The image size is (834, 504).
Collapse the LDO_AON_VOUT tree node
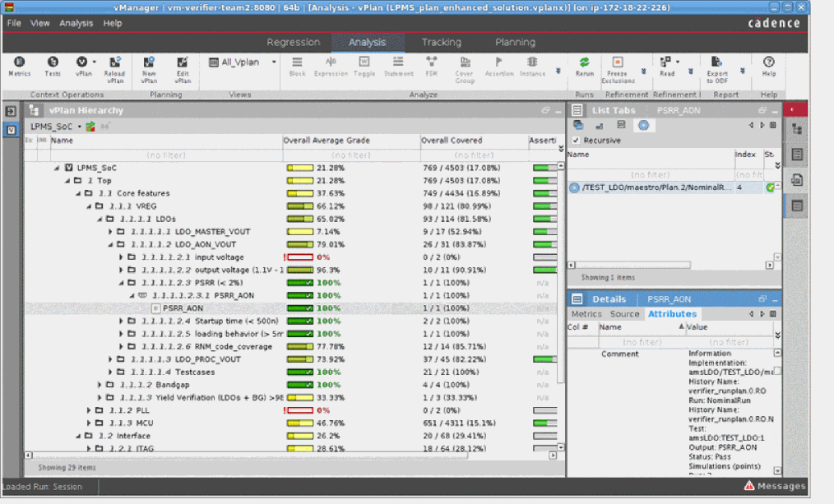(110, 244)
